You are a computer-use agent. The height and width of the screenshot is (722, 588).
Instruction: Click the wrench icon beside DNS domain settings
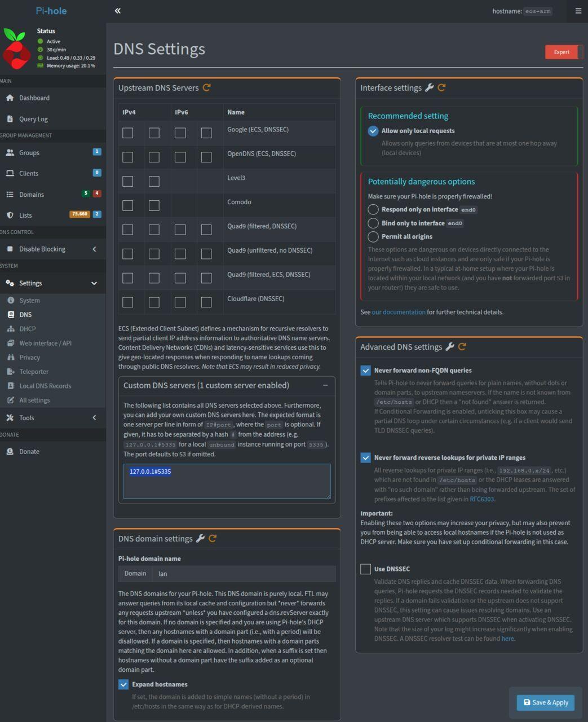coord(200,538)
